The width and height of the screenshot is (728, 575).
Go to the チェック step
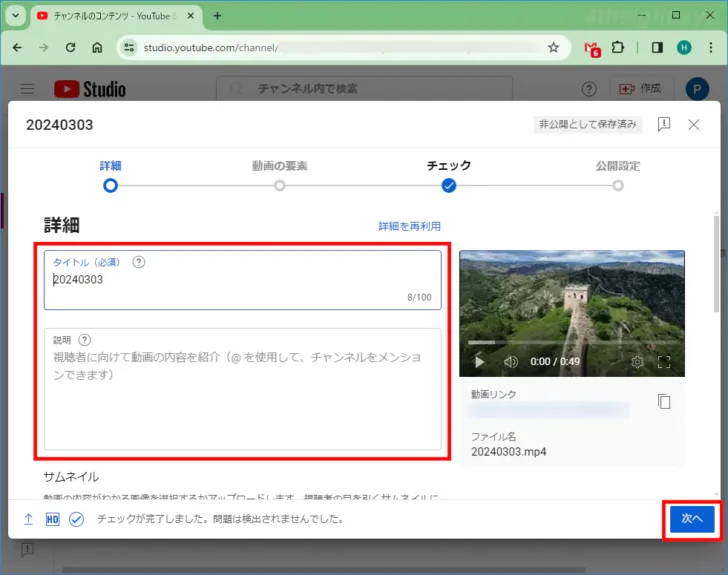(x=449, y=177)
